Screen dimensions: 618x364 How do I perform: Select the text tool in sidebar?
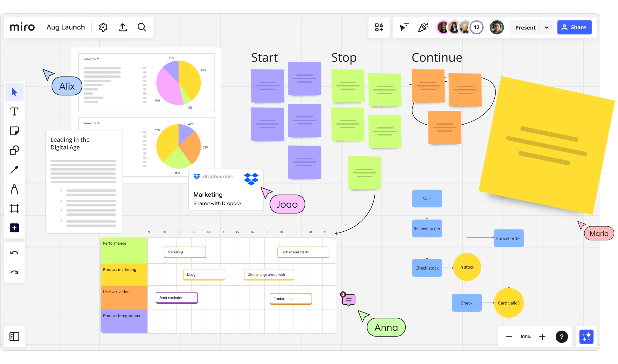point(15,112)
